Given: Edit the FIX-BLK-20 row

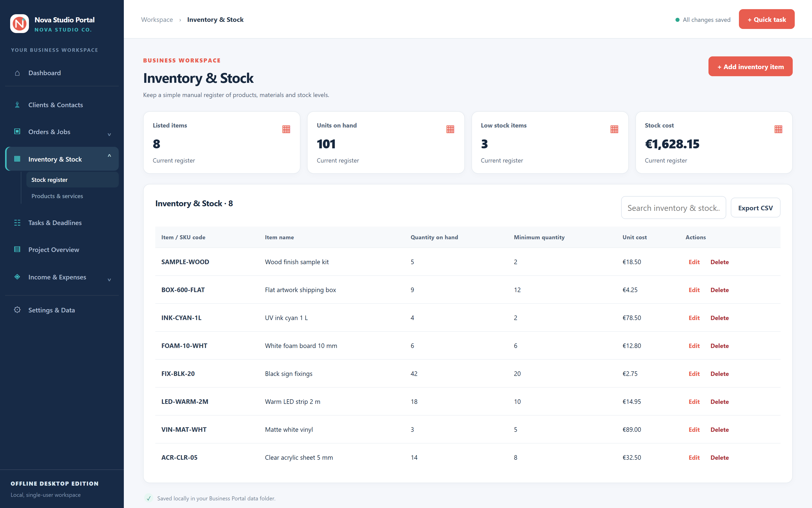Looking at the screenshot, I should coord(694,373).
